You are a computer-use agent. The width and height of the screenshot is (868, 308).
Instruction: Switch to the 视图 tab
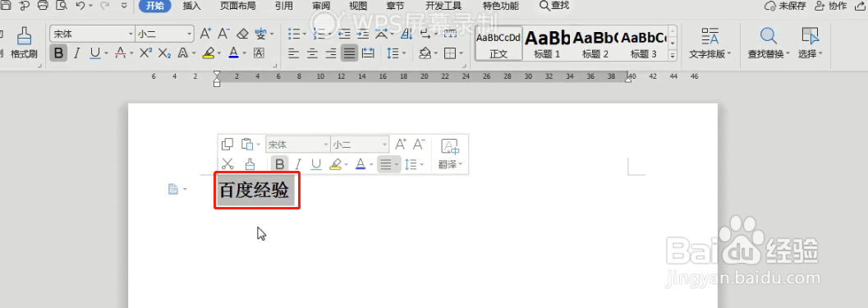coord(358,6)
